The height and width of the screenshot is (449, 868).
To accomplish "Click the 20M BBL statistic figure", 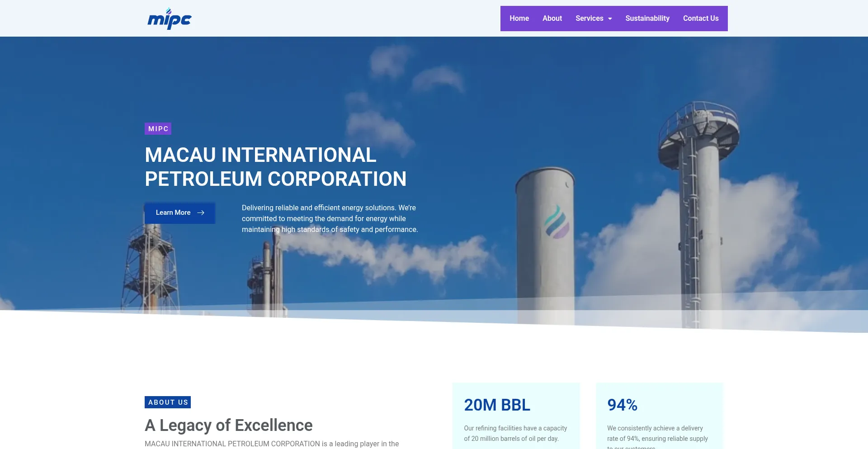I will pos(497,405).
